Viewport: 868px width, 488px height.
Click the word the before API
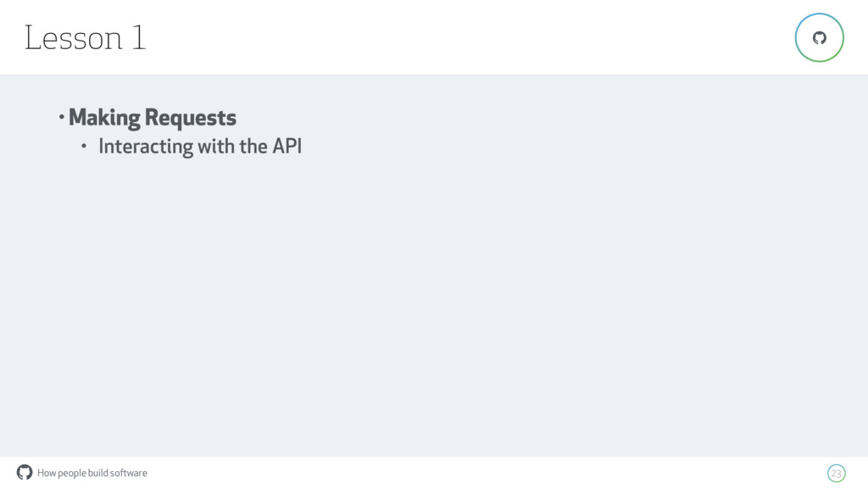coord(253,146)
